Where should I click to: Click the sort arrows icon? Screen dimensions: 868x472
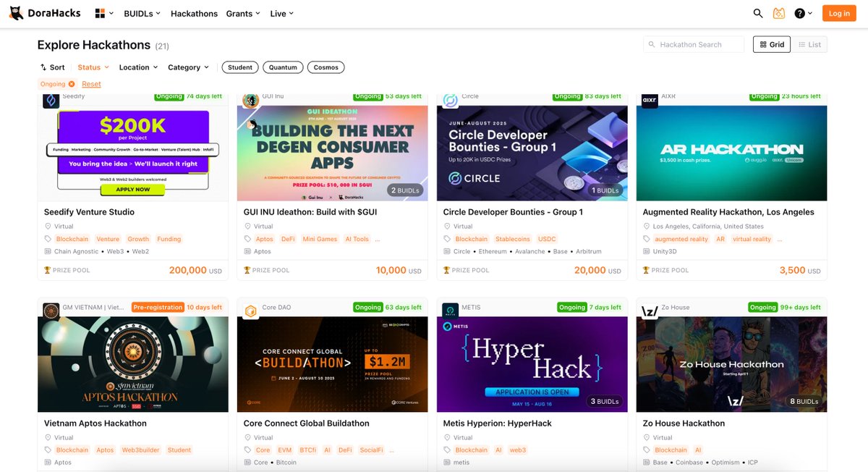(x=43, y=67)
